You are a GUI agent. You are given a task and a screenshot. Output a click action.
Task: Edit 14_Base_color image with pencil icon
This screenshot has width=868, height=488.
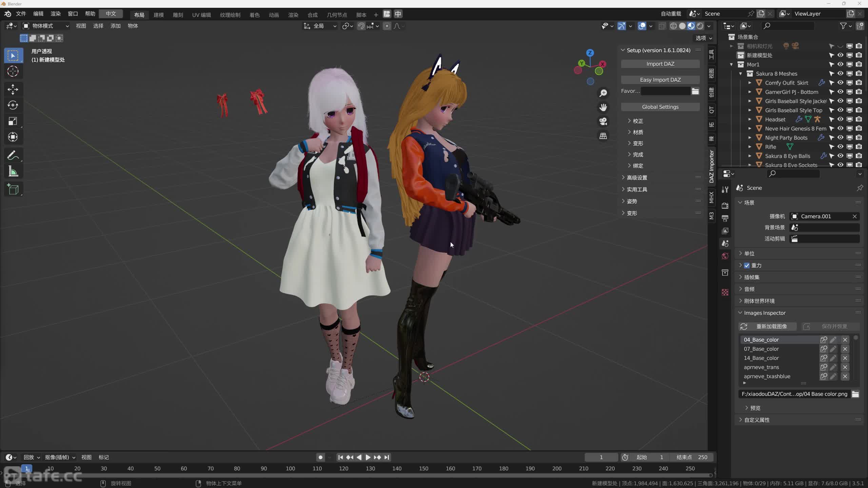(x=833, y=358)
